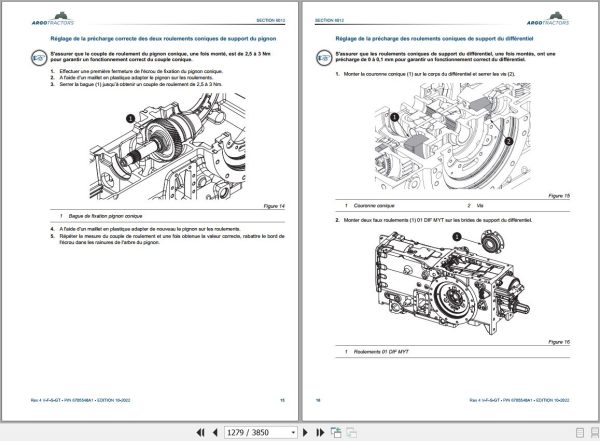Click the 'Figure 16' caption
The width and height of the screenshot is (600, 441).
559,342
